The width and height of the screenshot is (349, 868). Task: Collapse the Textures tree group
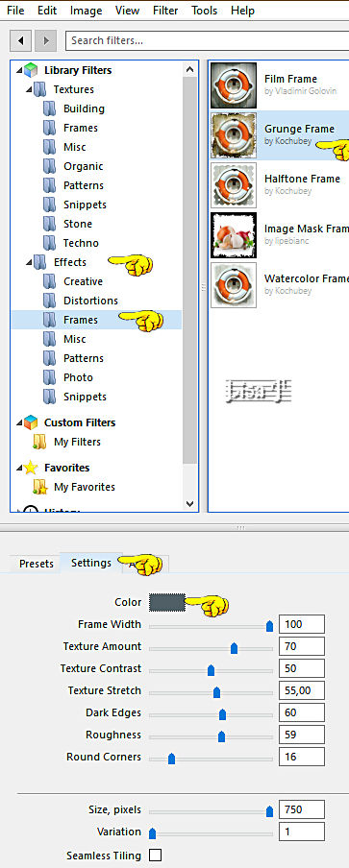click(x=29, y=89)
